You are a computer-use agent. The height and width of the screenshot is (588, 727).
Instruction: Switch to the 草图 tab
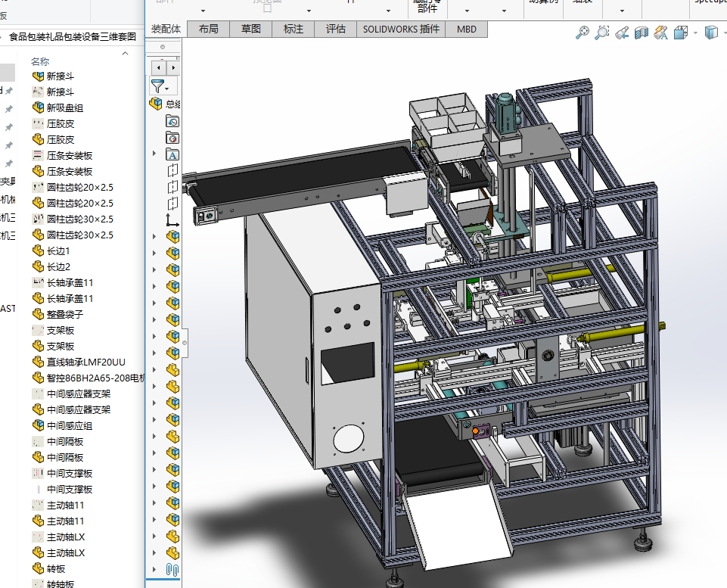(251, 29)
